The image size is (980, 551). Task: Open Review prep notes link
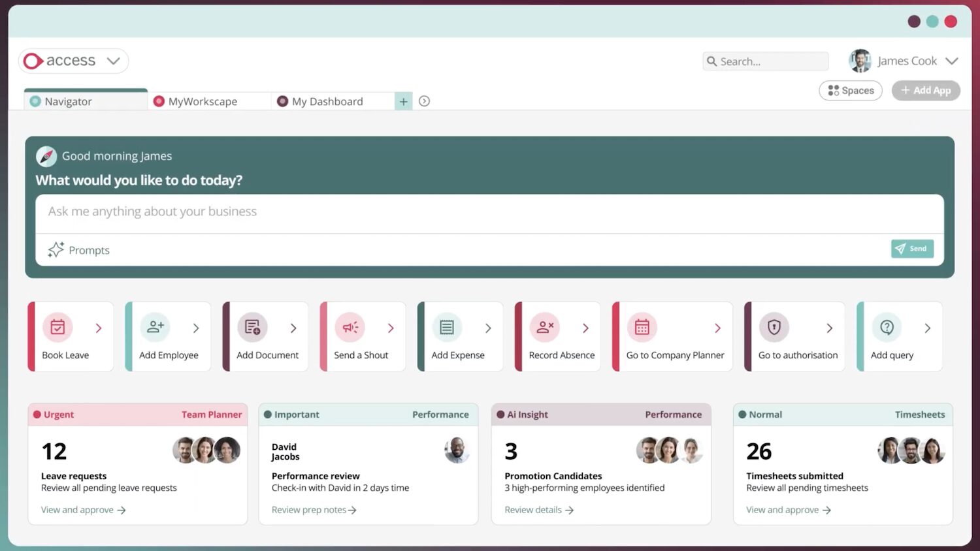[x=314, y=510]
